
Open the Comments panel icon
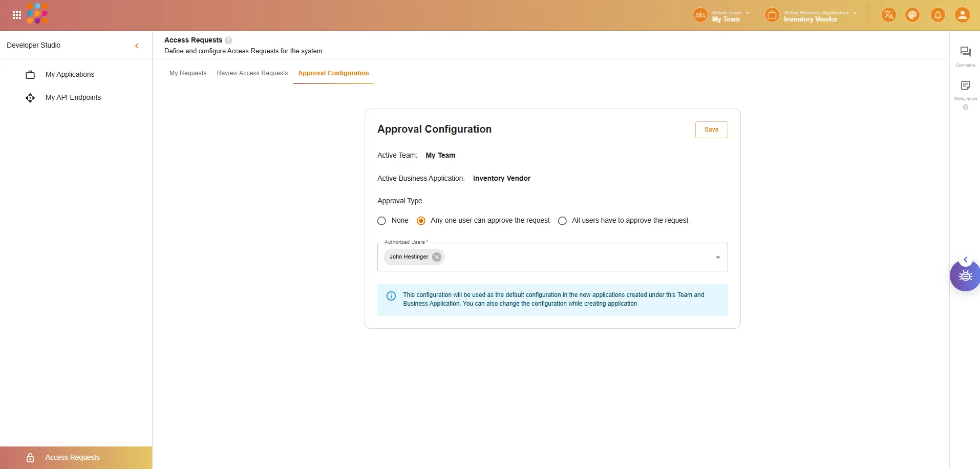click(965, 52)
